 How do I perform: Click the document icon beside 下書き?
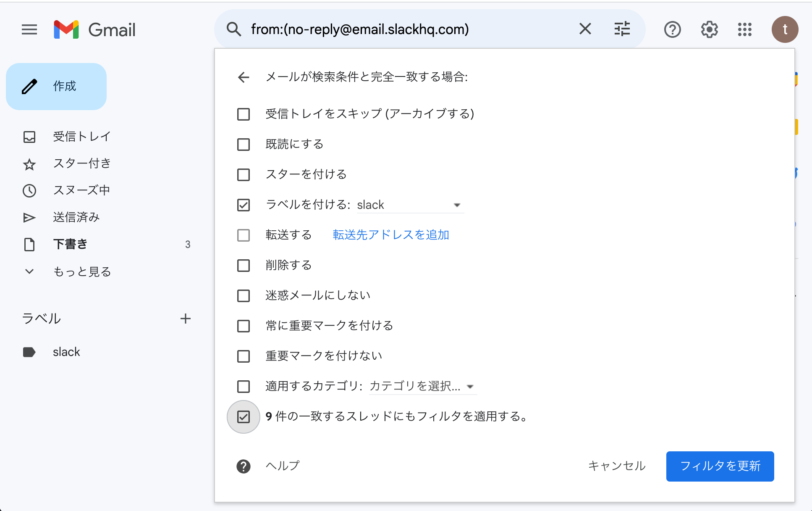29,245
